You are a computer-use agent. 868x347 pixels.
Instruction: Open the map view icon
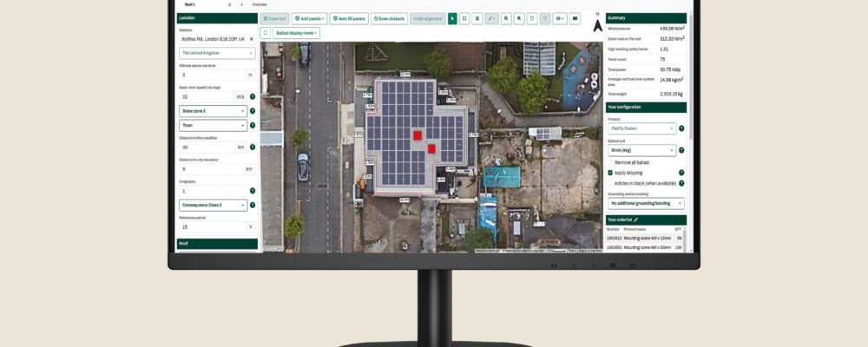[x=574, y=18]
